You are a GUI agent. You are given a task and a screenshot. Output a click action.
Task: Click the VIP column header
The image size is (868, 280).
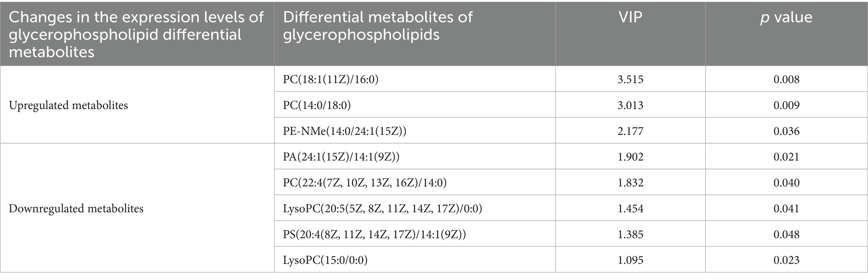click(x=630, y=17)
